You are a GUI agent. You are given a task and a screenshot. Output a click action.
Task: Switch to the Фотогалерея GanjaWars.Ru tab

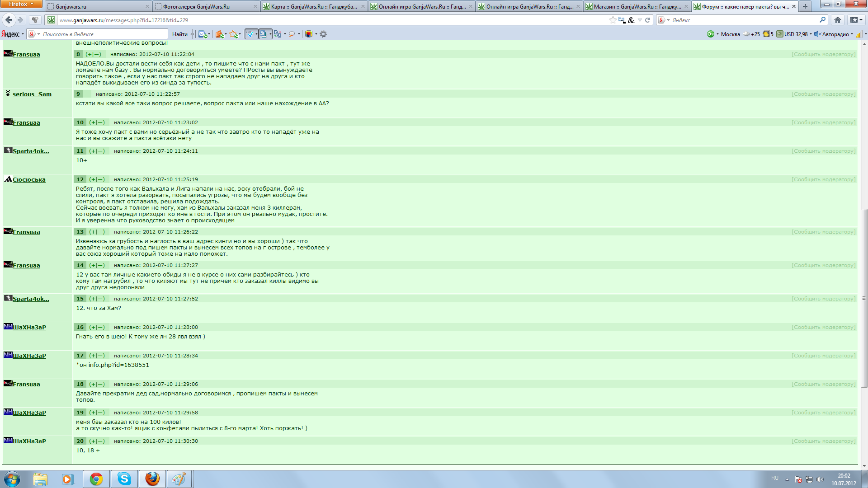point(196,6)
